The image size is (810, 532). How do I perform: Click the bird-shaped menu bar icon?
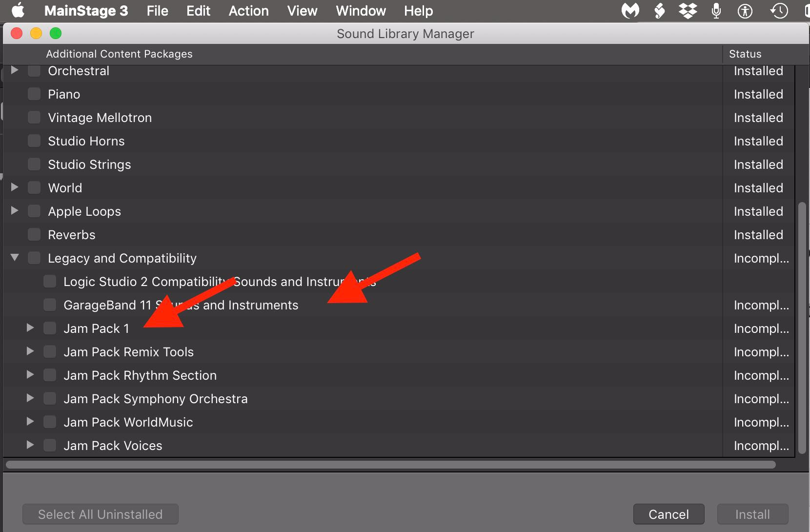point(659,11)
